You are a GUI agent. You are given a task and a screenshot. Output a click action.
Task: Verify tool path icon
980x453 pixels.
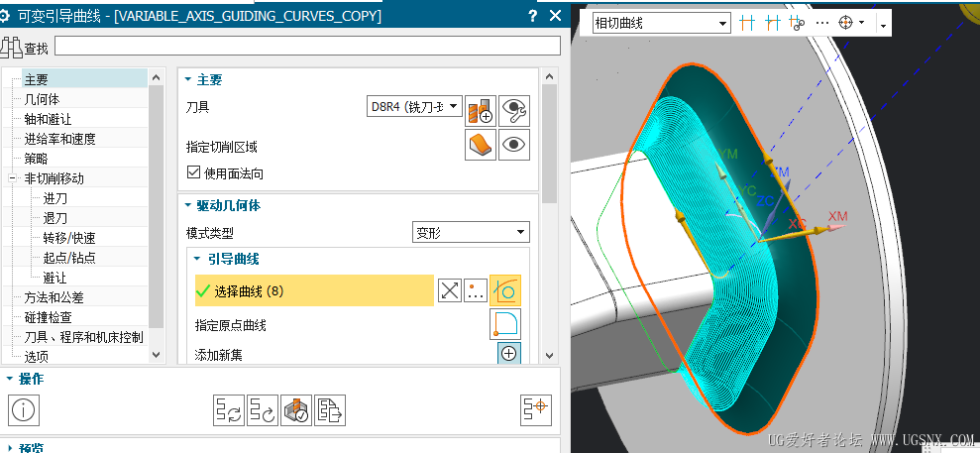296,410
